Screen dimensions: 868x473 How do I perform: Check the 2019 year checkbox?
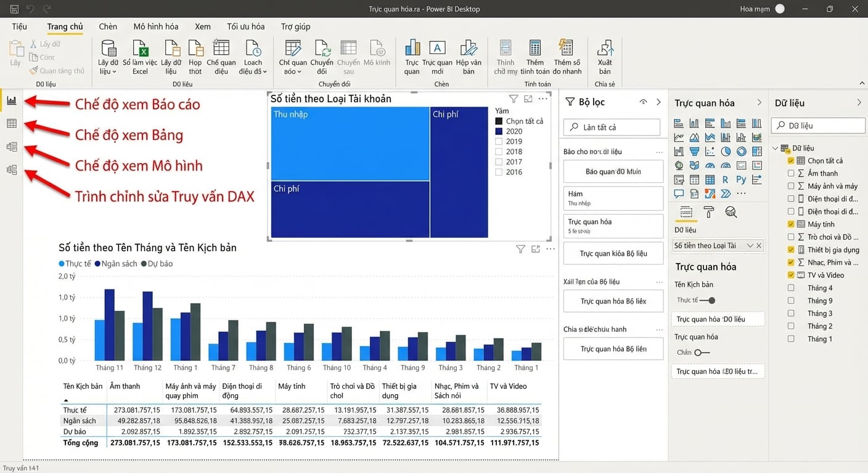pos(499,142)
